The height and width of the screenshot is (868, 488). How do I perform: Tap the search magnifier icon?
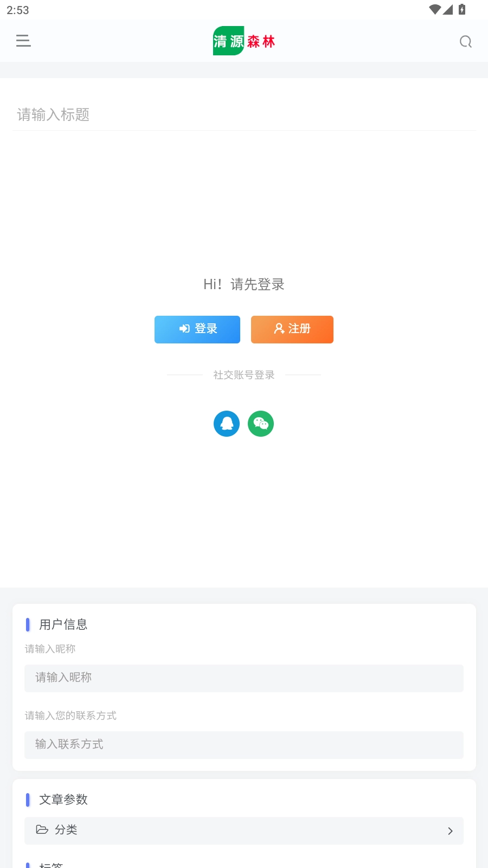(x=465, y=42)
